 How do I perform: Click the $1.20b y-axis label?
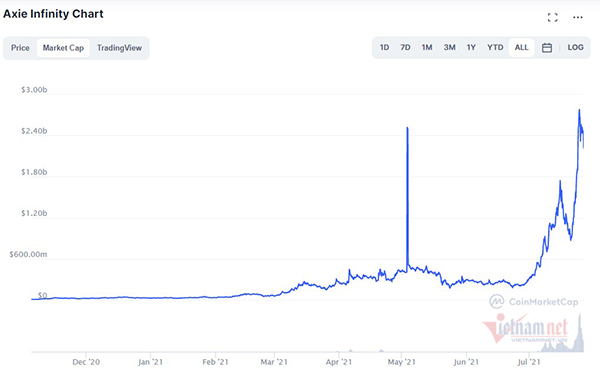point(34,213)
